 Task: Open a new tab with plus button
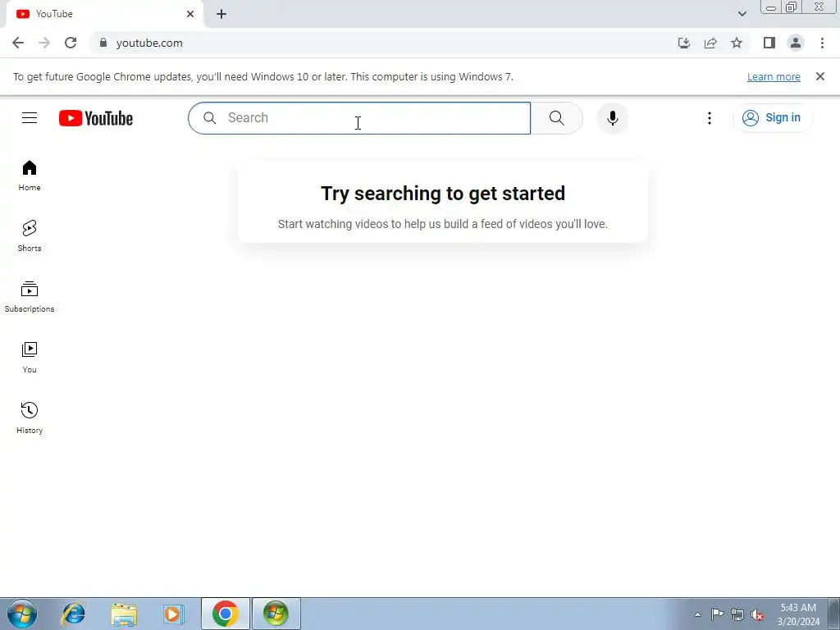coord(221,14)
